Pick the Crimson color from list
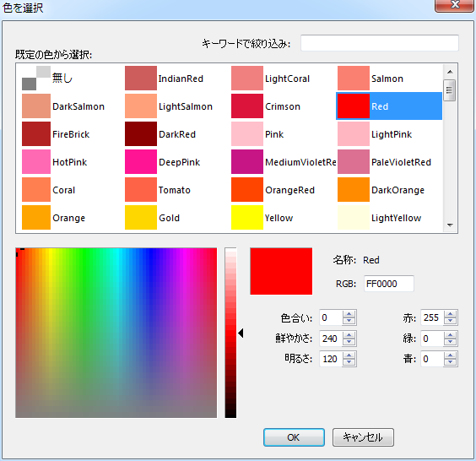The height and width of the screenshot is (461, 476). [x=283, y=106]
